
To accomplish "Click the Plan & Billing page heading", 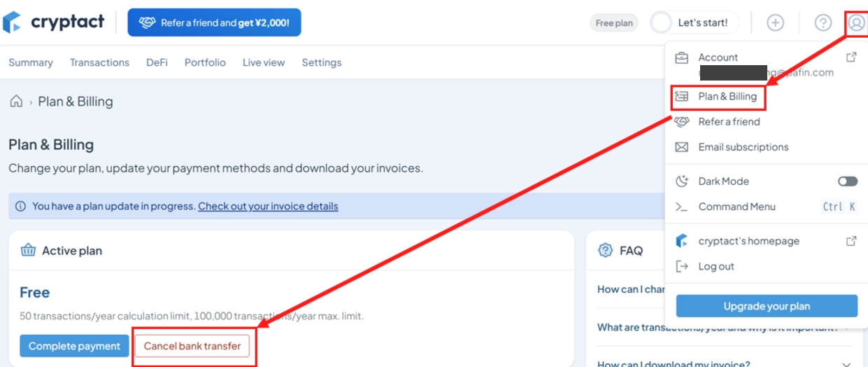I will (51, 145).
